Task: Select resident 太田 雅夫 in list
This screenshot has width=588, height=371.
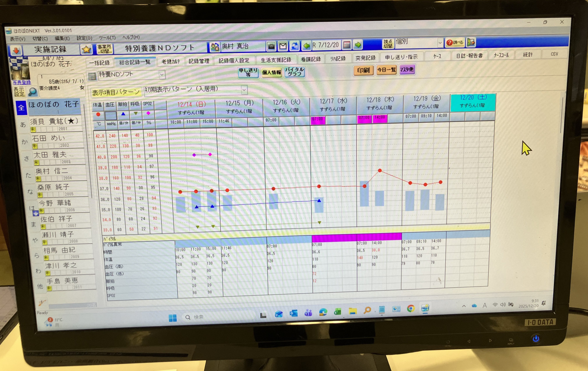Action: click(50, 155)
